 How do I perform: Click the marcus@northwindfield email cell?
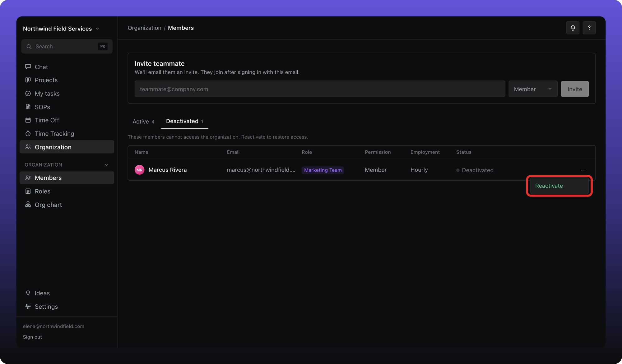(x=261, y=170)
